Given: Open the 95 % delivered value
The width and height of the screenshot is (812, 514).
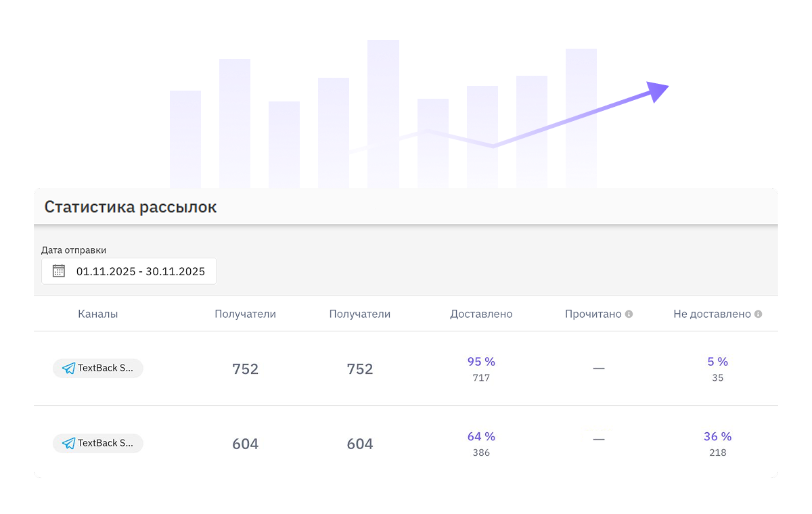Looking at the screenshot, I should 481,362.
